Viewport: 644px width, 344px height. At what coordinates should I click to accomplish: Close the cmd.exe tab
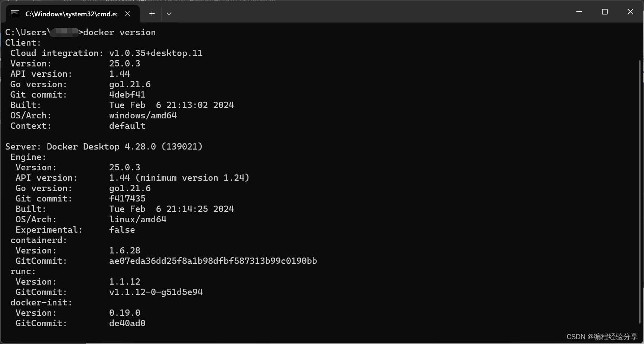click(128, 13)
